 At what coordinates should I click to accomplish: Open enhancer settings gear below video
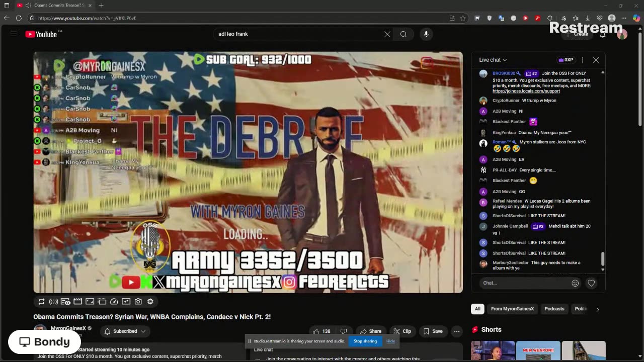tap(150, 302)
